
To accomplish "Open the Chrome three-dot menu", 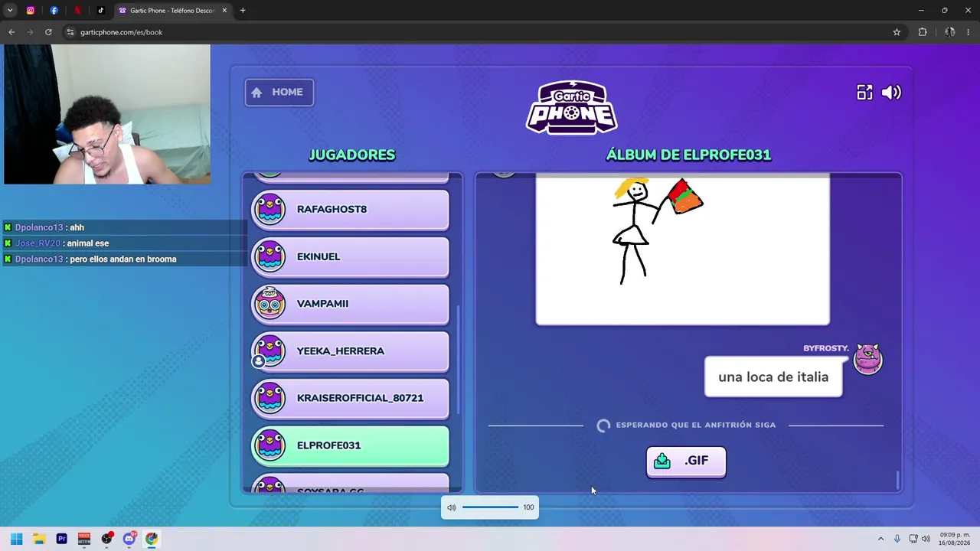I will tap(969, 32).
